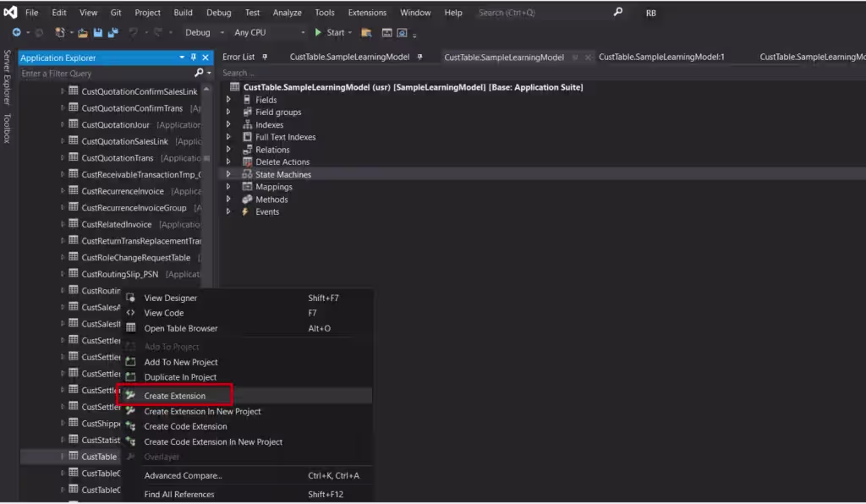
Task: Open the Debug configuration dropdown
Action: click(222, 33)
